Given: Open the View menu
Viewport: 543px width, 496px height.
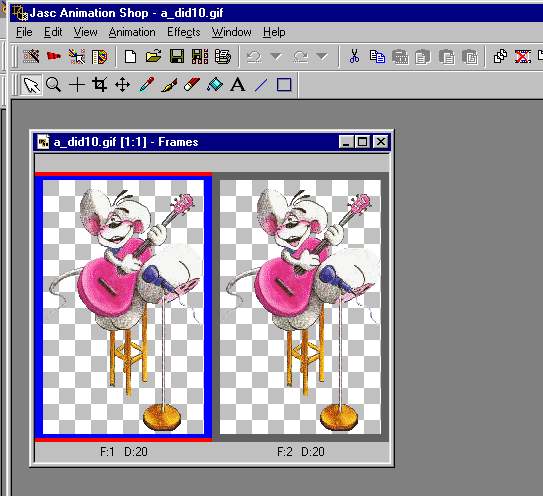Looking at the screenshot, I should click(85, 32).
